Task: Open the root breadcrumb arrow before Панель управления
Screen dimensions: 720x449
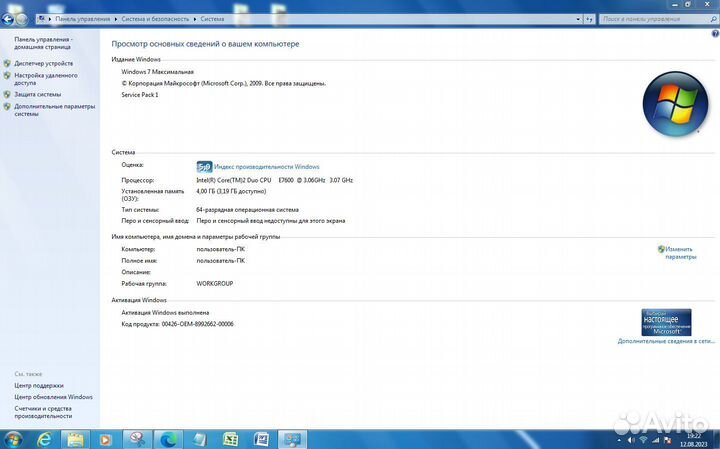Action: pos(50,19)
